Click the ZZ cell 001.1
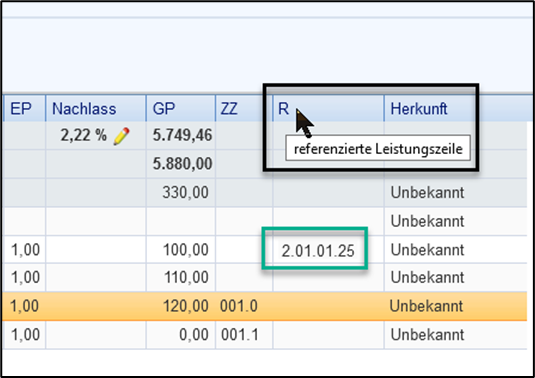Viewport: 535px width, 378px height. (x=240, y=335)
